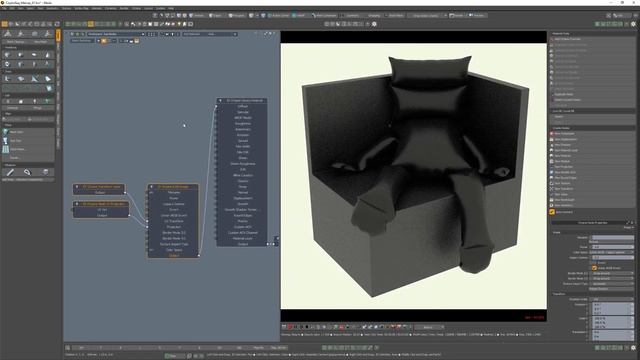Select the Displacement input on material node

242,198
